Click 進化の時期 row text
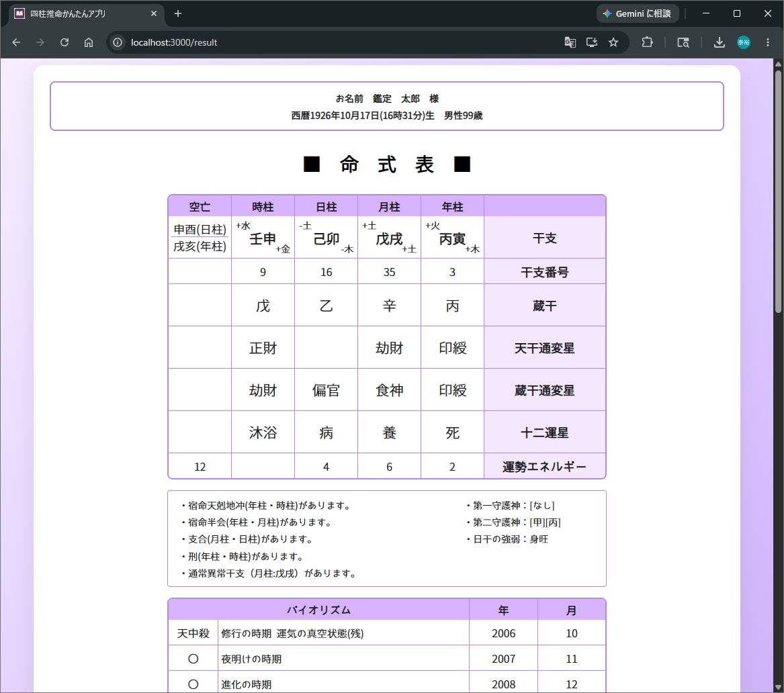 coord(246,684)
